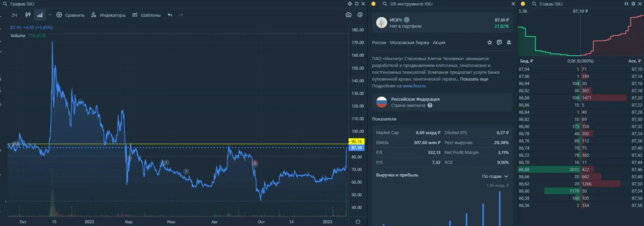Screen dimensions: 644x226
Task: Select bid price 86,60 row with 1170 volume
Action: (x=549, y=191)
